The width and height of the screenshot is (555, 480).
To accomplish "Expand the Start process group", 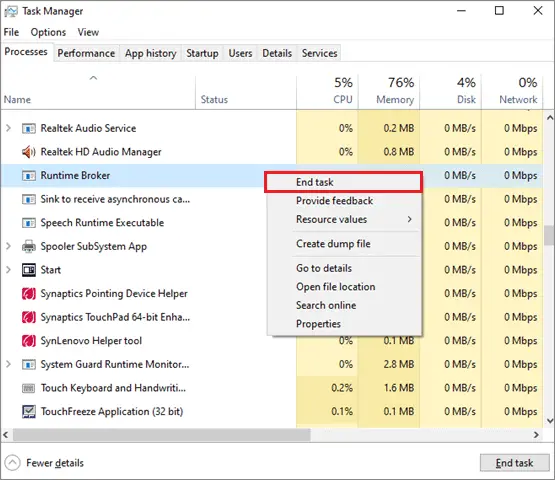I will click(8, 270).
